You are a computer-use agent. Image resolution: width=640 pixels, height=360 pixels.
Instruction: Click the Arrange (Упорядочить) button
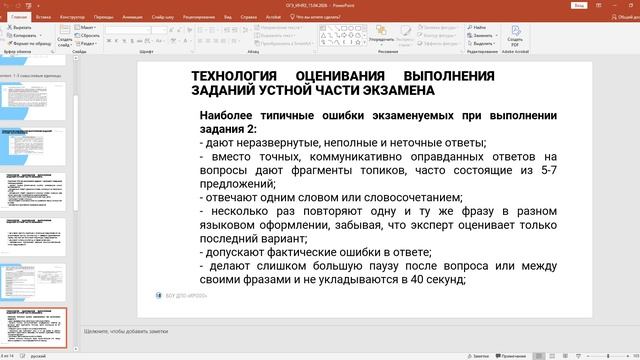coord(381,35)
